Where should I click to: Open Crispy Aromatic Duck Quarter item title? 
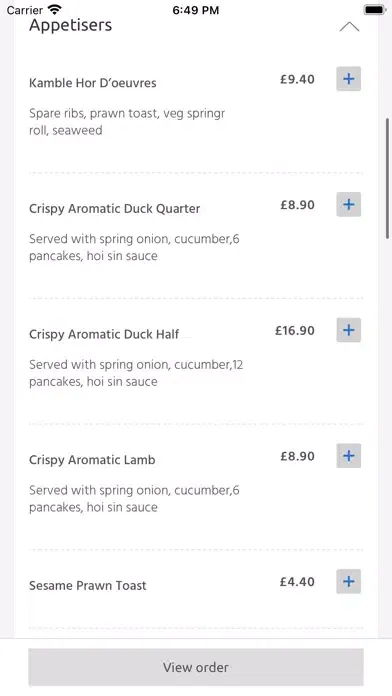[115, 209]
